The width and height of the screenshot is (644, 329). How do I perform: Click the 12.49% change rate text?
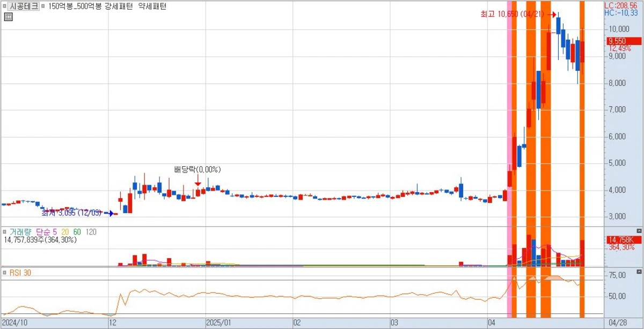[620, 48]
